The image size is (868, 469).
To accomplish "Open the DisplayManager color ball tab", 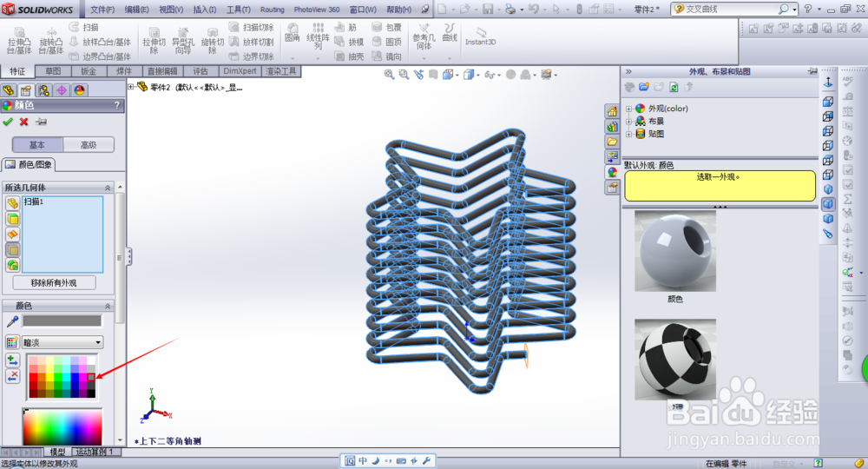I will 79,90.
